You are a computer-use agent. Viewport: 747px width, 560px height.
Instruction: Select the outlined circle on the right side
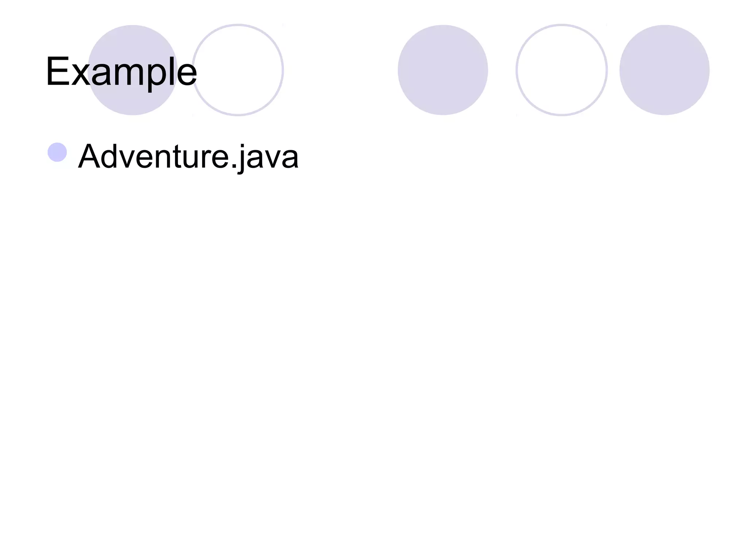pos(561,70)
